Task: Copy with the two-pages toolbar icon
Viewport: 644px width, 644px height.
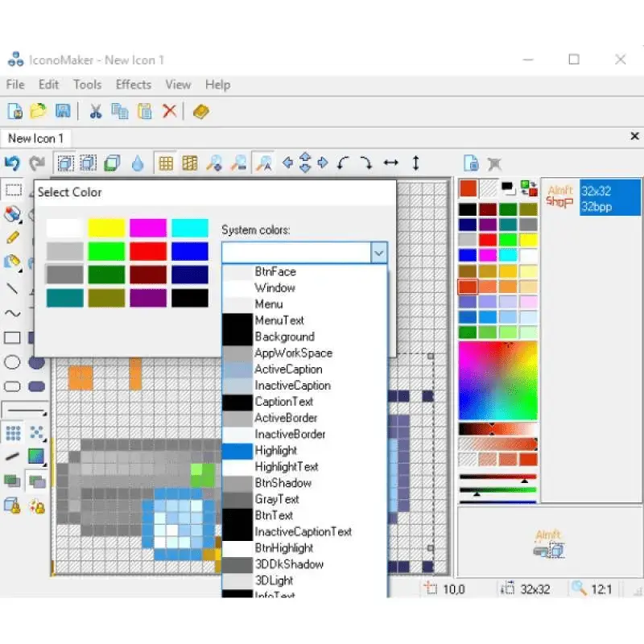Action: click(120, 111)
